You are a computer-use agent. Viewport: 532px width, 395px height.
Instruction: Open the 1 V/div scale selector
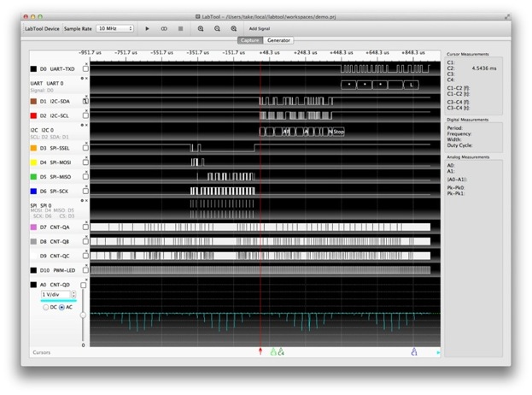[x=58, y=295]
